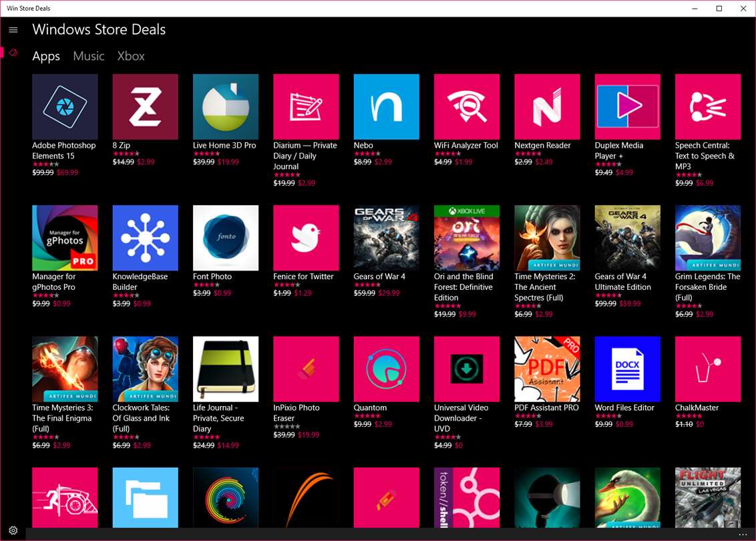Click the 'KnowledgeBase Builder' title
The image size is (756, 541).
[140, 282]
